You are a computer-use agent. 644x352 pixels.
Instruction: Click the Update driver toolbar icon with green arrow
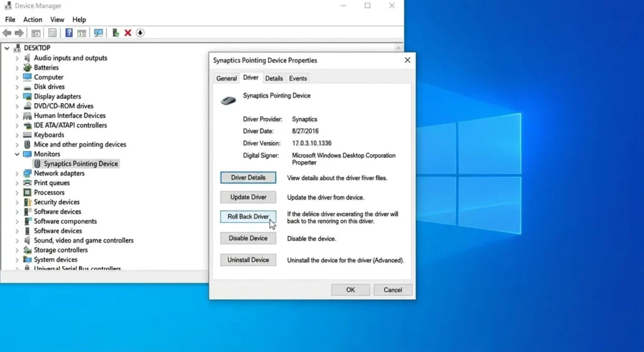(x=116, y=33)
